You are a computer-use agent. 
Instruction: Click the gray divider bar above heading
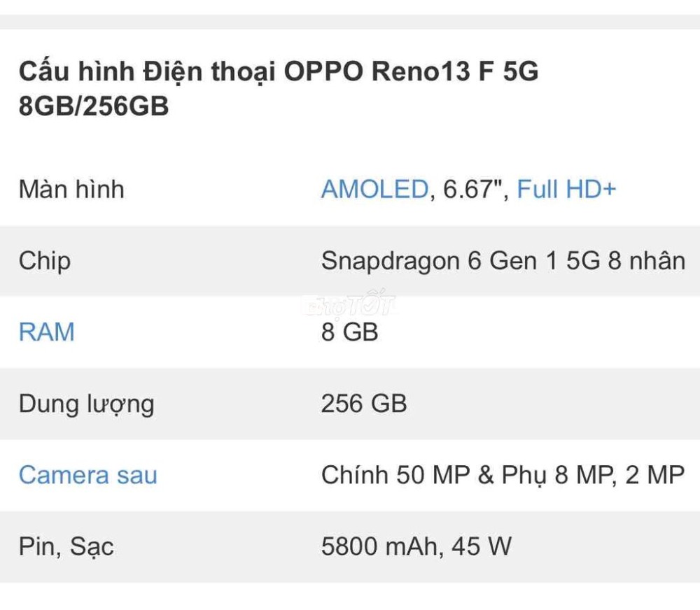tap(350, 22)
